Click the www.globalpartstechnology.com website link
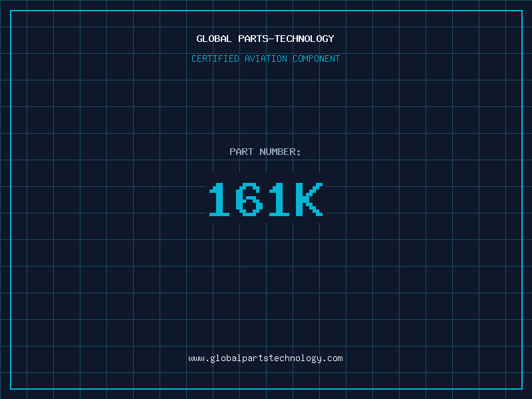This screenshot has height=399, width=532. (x=265, y=358)
